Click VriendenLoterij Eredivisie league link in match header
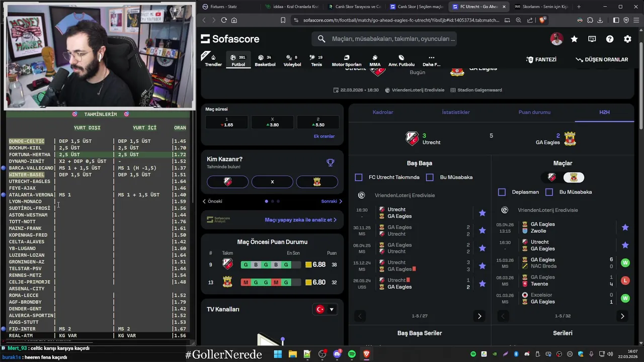The image size is (644, 362). (x=418, y=90)
